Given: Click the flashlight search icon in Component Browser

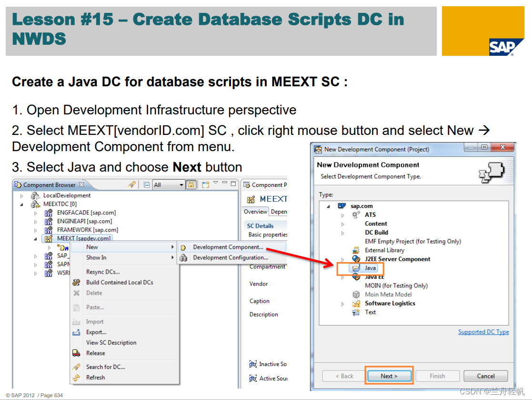Looking at the screenshot, I should (131, 185).
